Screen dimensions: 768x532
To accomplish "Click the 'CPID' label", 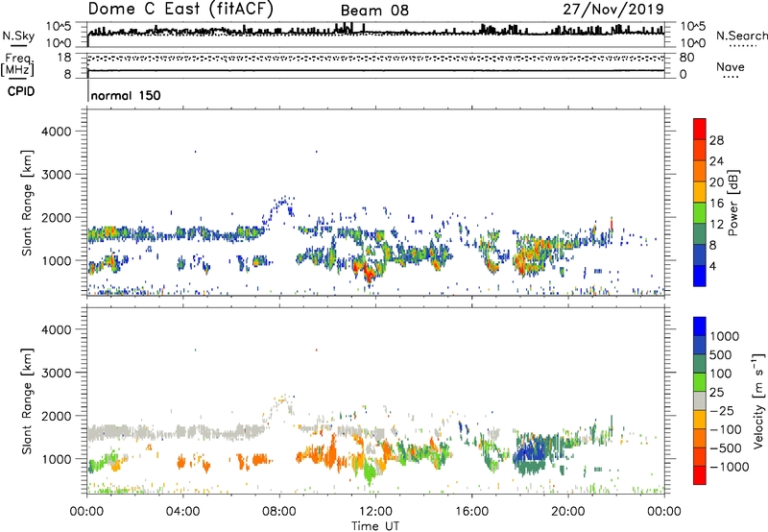I will [21, 91].
